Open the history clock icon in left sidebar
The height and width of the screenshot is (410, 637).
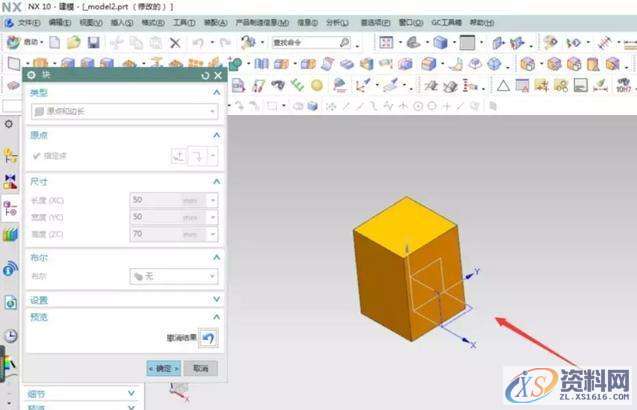point(11,336)
